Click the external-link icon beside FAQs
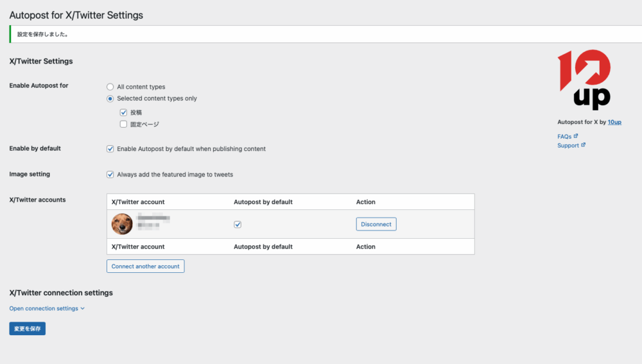Viewport: 642px width, 364px height. (576, 136)
